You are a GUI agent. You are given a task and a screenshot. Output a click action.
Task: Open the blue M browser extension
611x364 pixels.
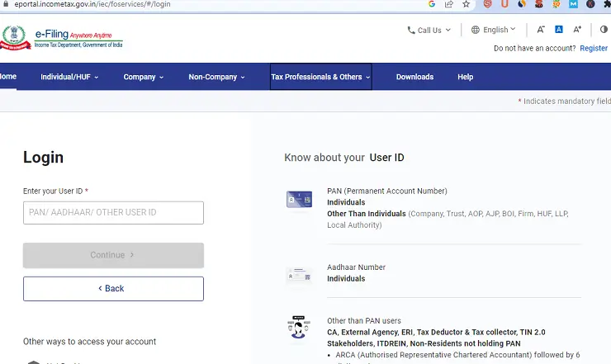point(573,4)
